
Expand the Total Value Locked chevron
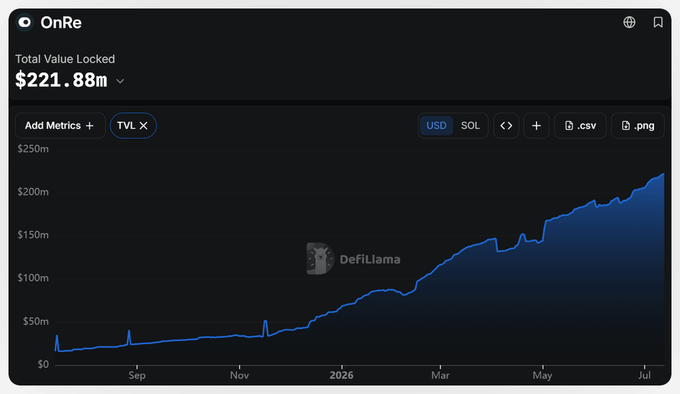[x=120, y=81]
